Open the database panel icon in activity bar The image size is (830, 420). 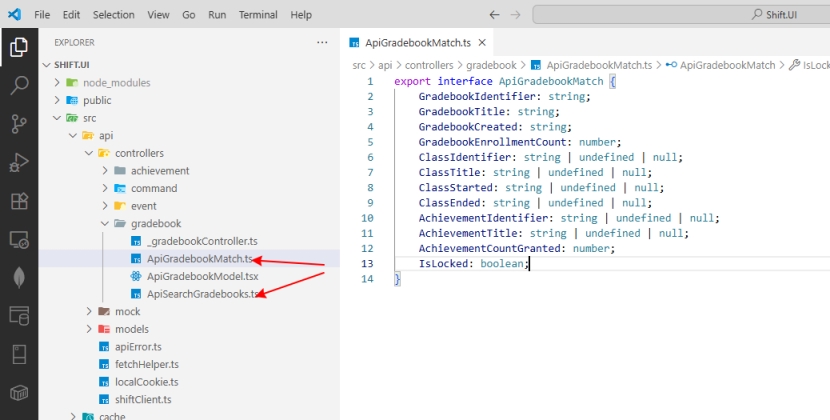coord(19,316)
